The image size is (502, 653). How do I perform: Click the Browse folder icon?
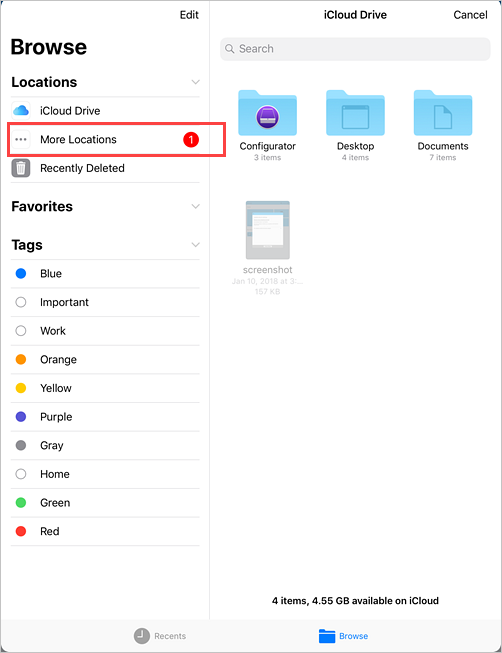click(327, 636)
